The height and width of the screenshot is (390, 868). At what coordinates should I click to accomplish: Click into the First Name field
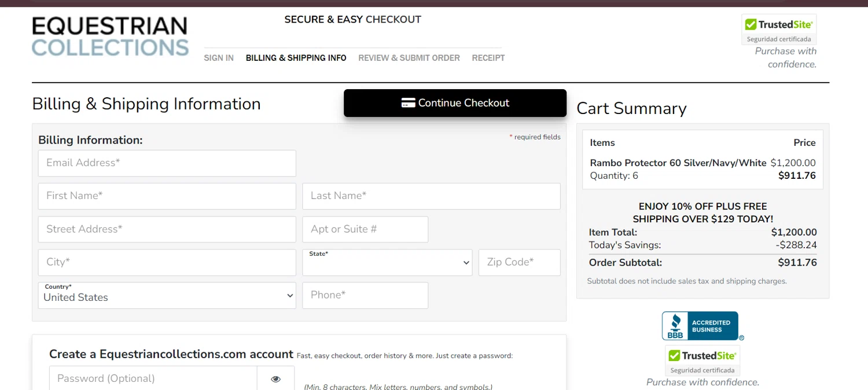[167, 196]
